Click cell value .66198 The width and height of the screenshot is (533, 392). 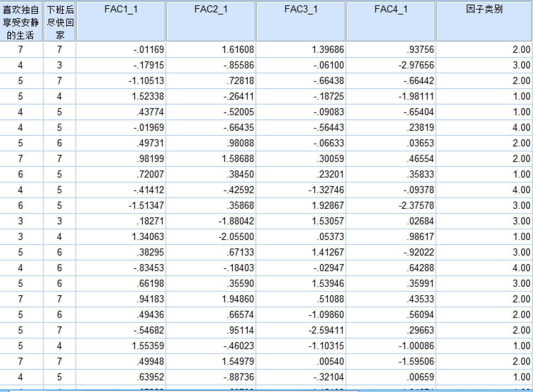coord(150,284)
